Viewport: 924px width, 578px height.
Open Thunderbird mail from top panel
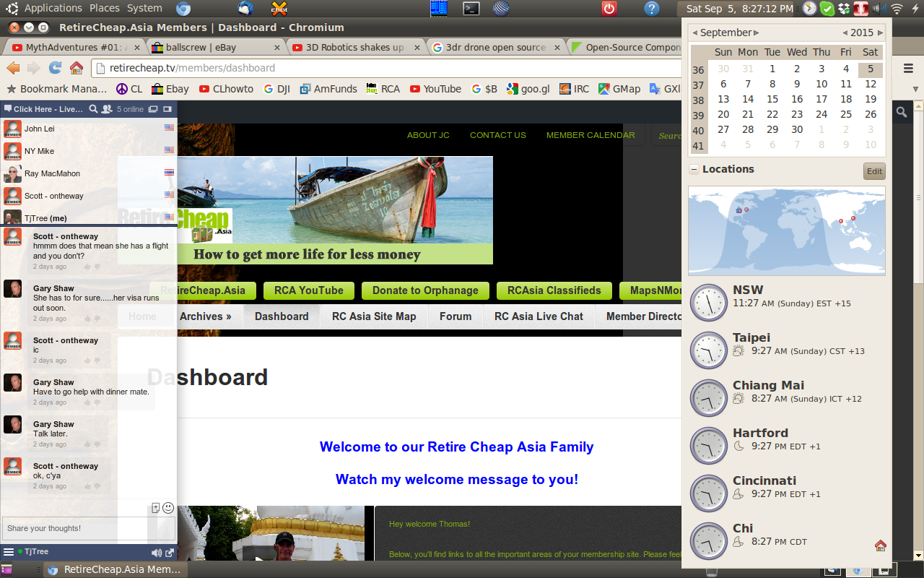(245, 9)
